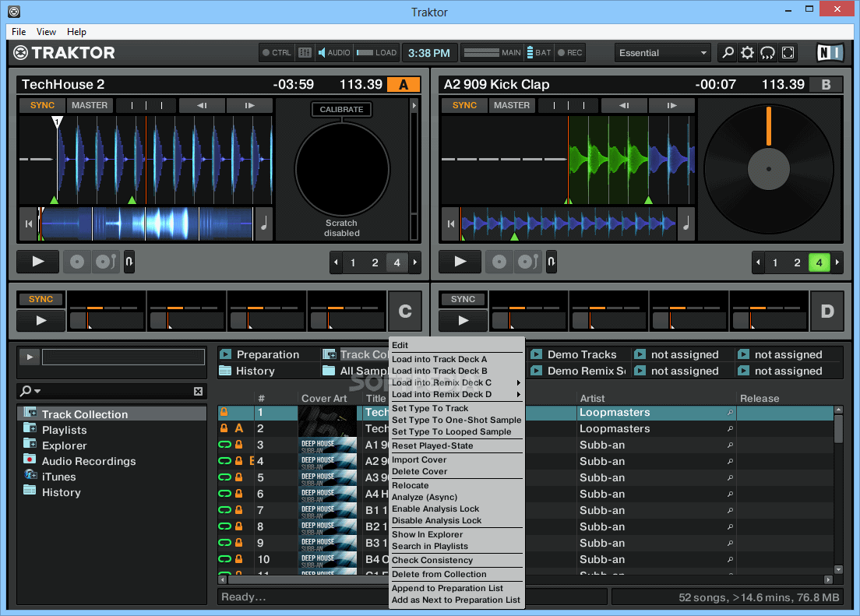Toggle SYNC on Deck B
Viewport: 860px width, 616px height.
point(464,105)
